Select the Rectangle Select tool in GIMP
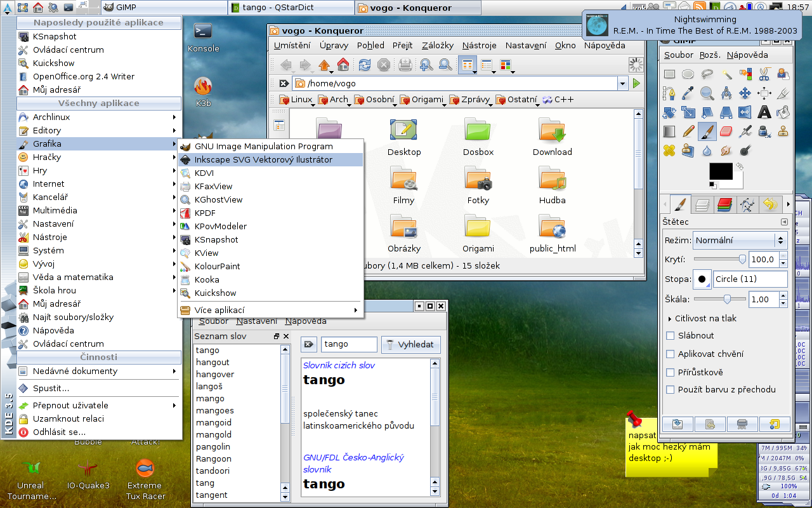This screenshot has width=812, height=508. point(669,74)
